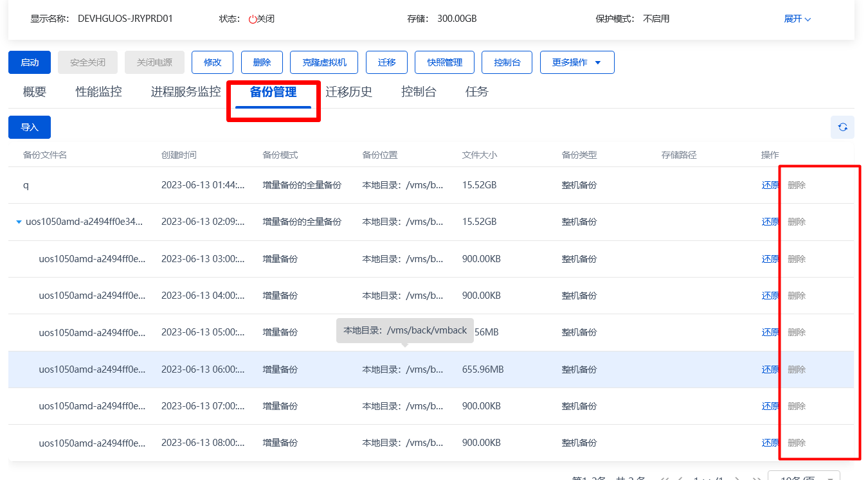Click the tooltip 本地目录：/vms/back/vmback
The width and height of the screenshot is (868, 480).
click(x=405, y=330)
